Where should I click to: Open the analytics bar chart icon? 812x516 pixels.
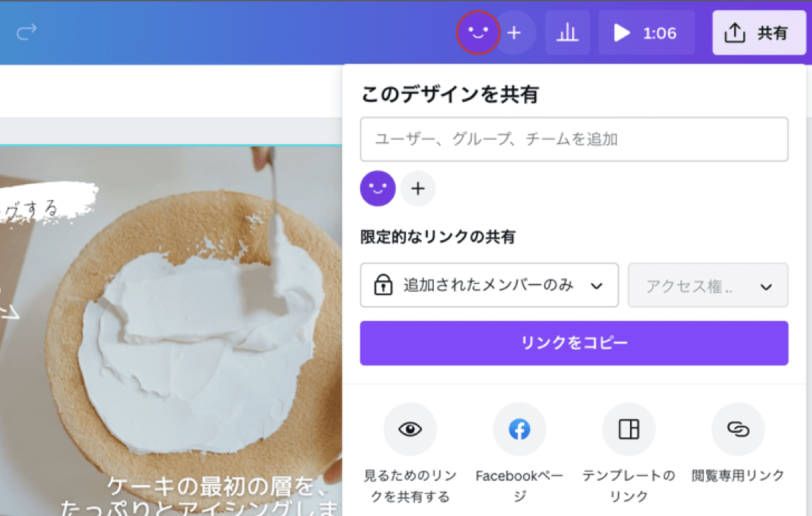point(567,32)
